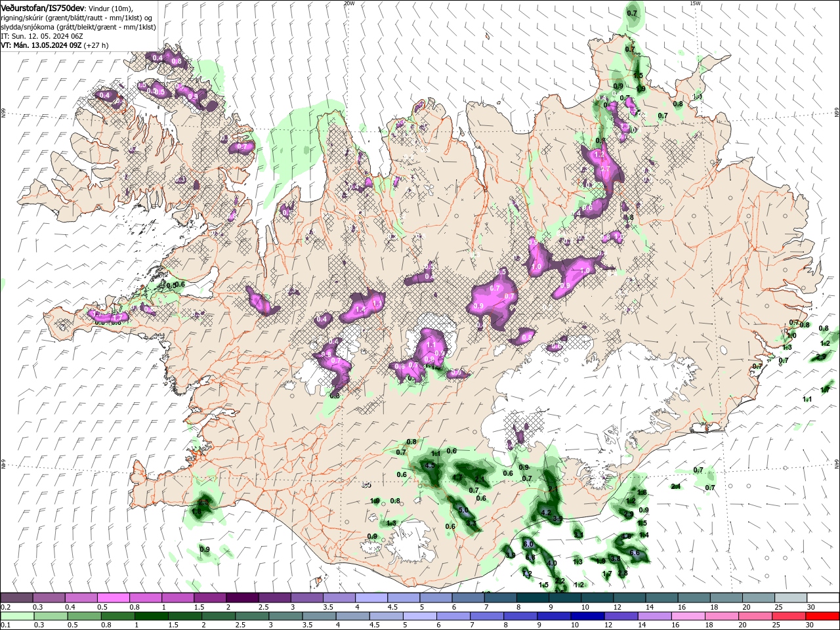
Task: Pick upper-scale swatch between 1 and 1.5
Action: coord(177,598)
